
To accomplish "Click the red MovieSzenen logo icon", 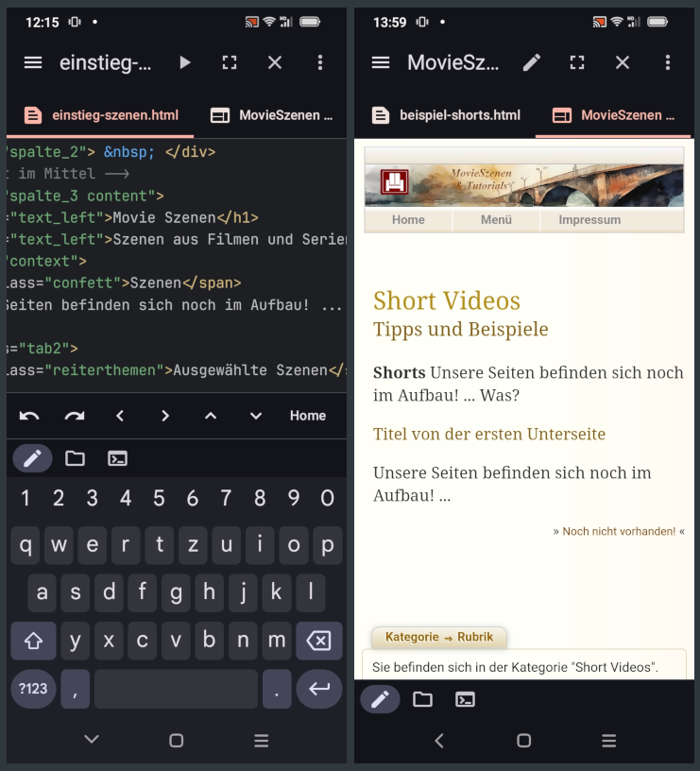I will click(x=394, y=182).
